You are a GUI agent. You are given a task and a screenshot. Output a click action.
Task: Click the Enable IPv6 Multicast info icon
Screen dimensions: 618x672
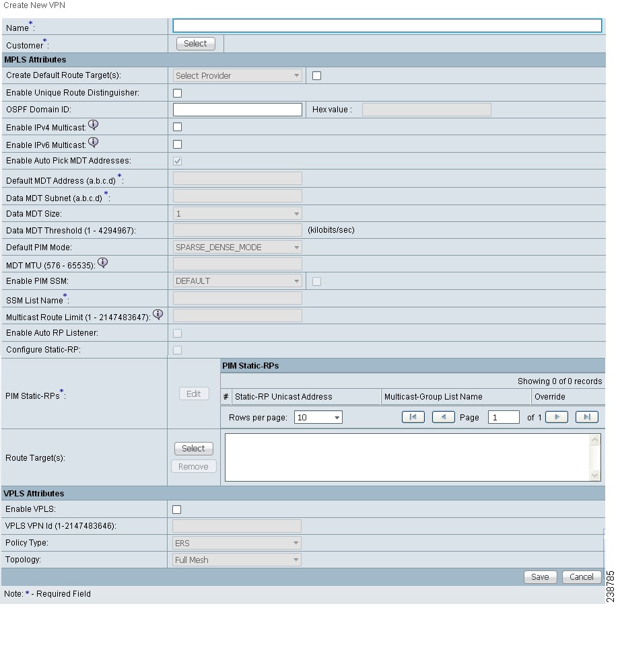click(93, 143)
